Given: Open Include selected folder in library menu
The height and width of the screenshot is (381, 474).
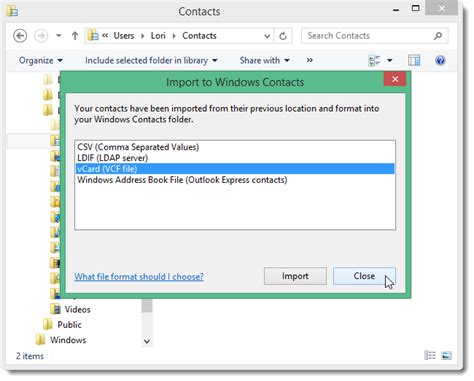Looking at the screenshot, I should (x=151, y=61).
